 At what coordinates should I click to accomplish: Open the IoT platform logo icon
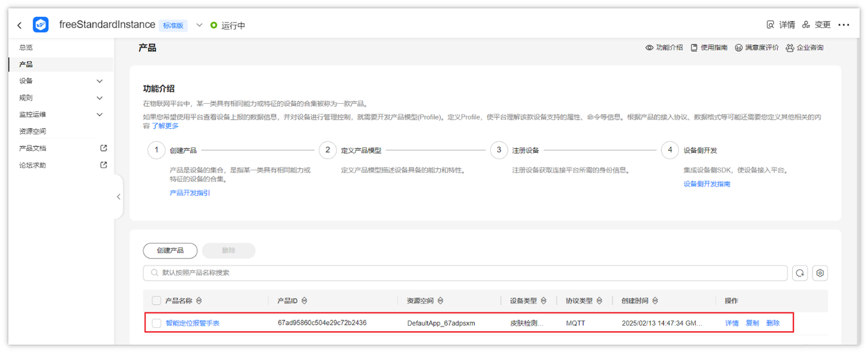[x=41, y=24]
